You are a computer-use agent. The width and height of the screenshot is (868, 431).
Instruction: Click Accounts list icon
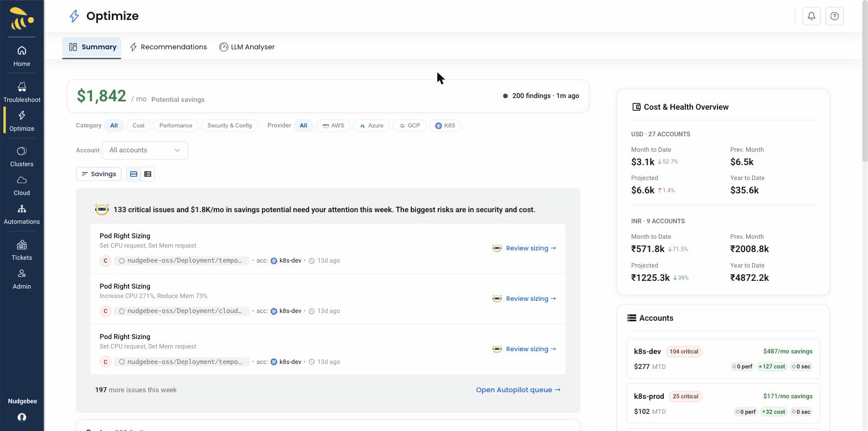click(632, 318)
